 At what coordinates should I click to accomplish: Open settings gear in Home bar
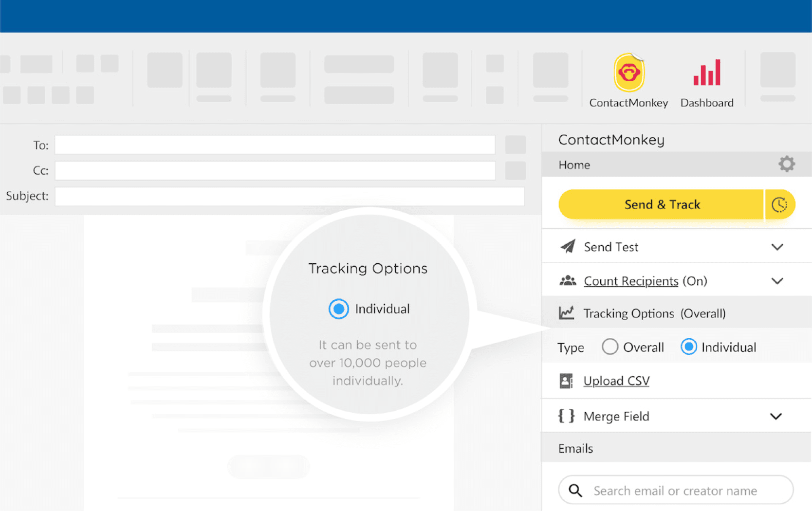click(x=786, y=164)
